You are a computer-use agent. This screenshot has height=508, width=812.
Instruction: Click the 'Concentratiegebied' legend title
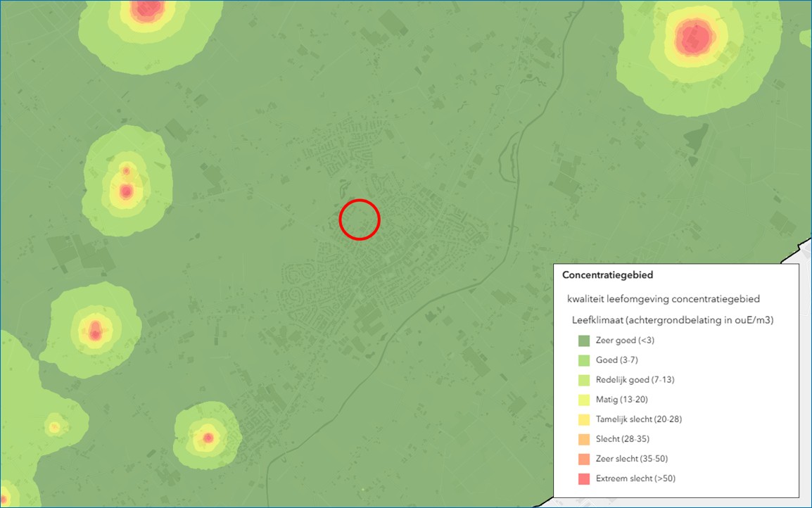(607, 275)
